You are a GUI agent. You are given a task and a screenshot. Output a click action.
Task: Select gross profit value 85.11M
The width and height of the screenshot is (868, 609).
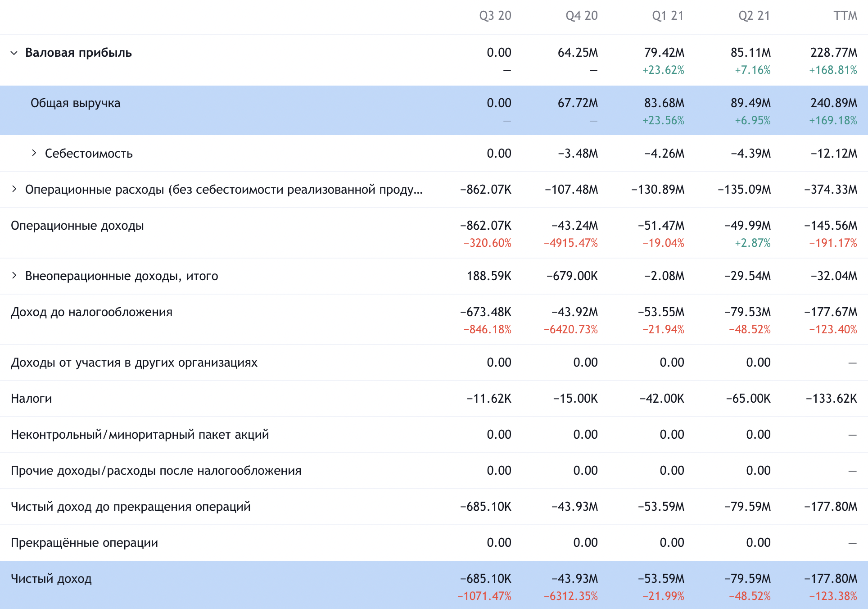point(750,53)
